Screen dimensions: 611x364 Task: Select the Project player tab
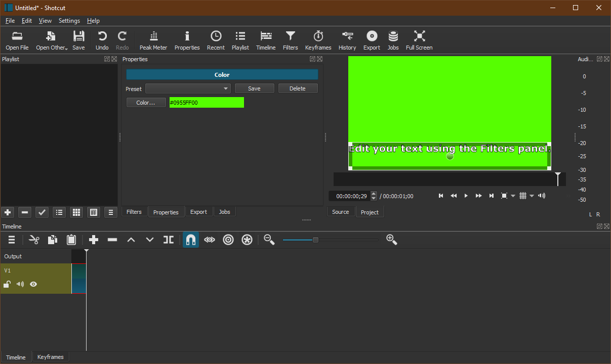(370, 212)
